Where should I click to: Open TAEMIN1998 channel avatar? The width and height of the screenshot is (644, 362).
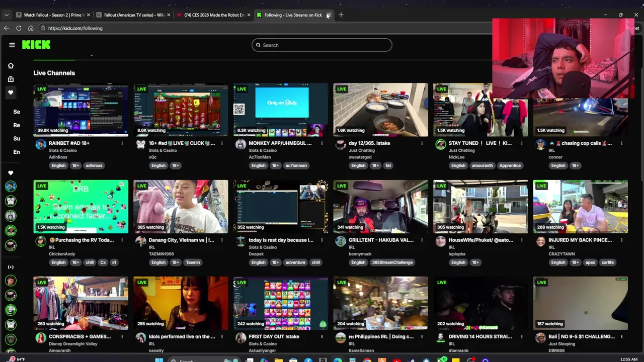[141, 242]
